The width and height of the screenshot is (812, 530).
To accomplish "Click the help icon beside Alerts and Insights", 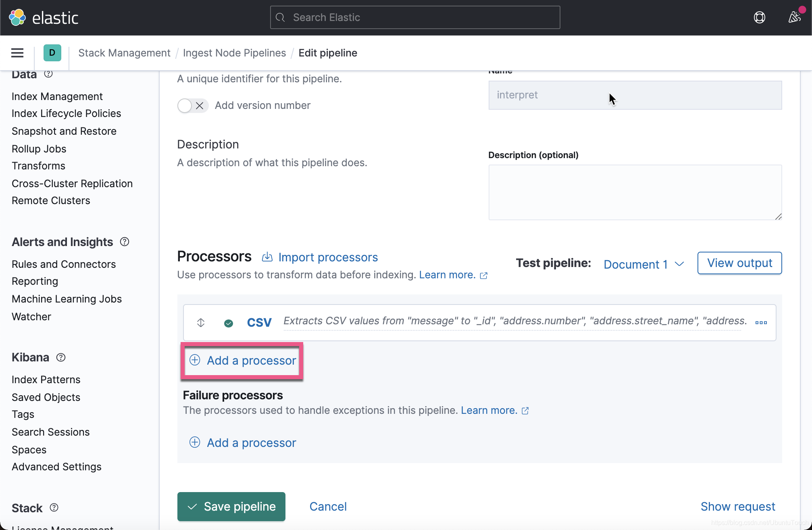I will click(x=124, y=242).
